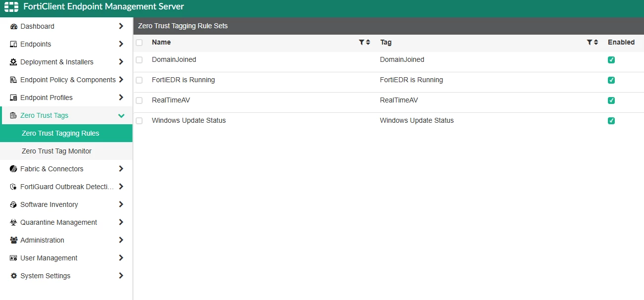Click the Quarantine Management biohazard icon
Screen dimensions: 644x300
click(x=14, y=222)
